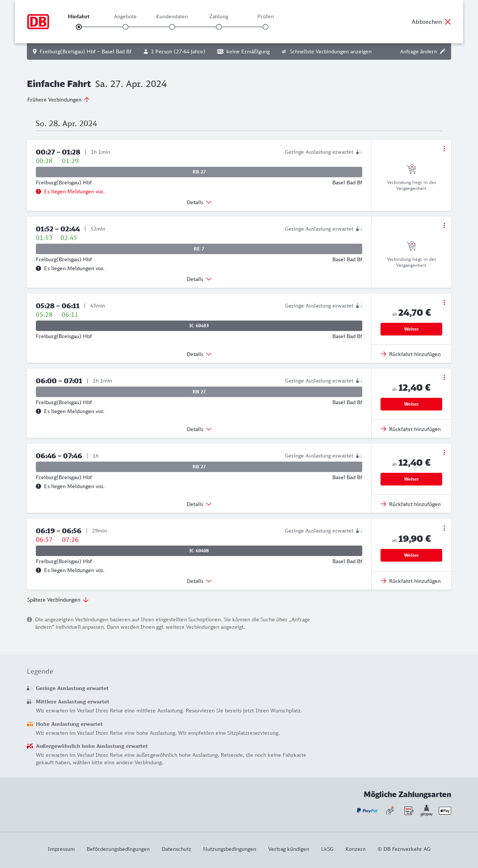Screen dimensions: 478x868
Task: Click the DB logo
Action: [38, 22]
